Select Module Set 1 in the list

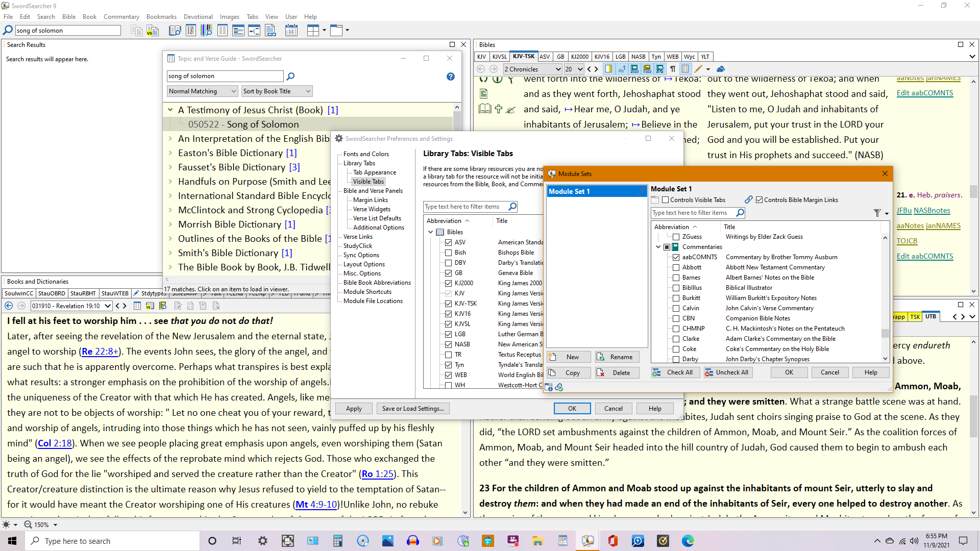point(597,191)
